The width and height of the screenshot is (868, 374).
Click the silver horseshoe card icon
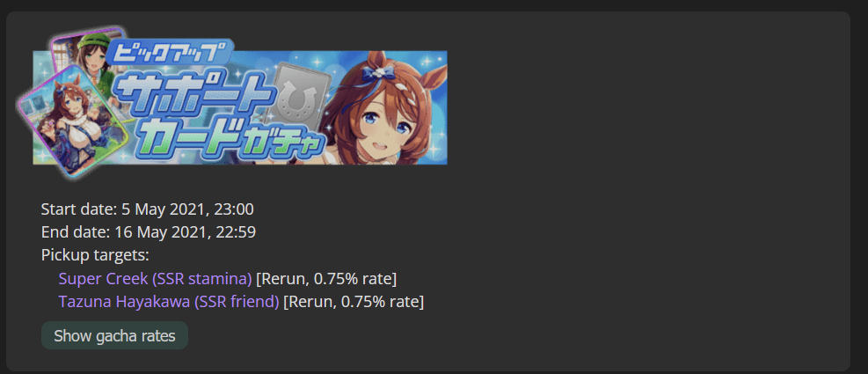coord(302,97)
